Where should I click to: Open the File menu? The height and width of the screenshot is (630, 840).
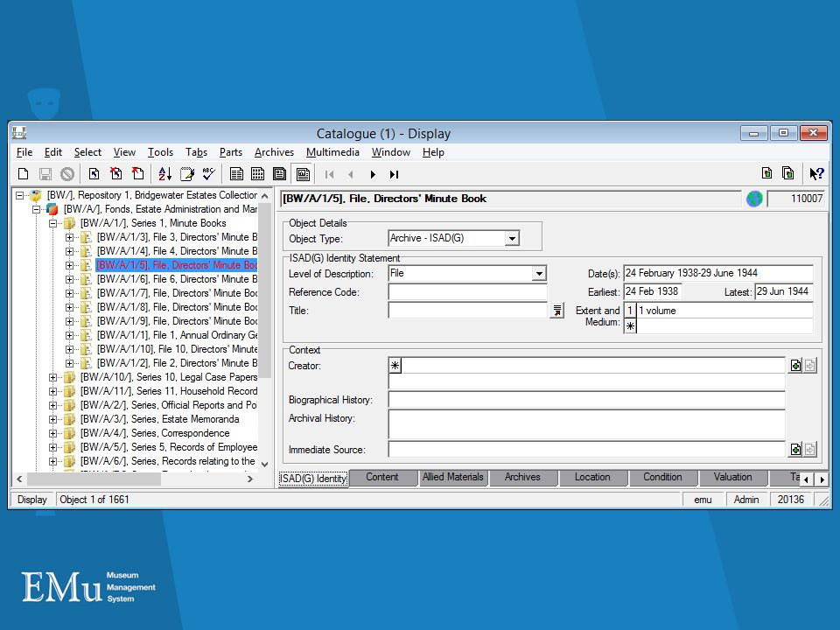pyautogui.click(x=24, y=152)
